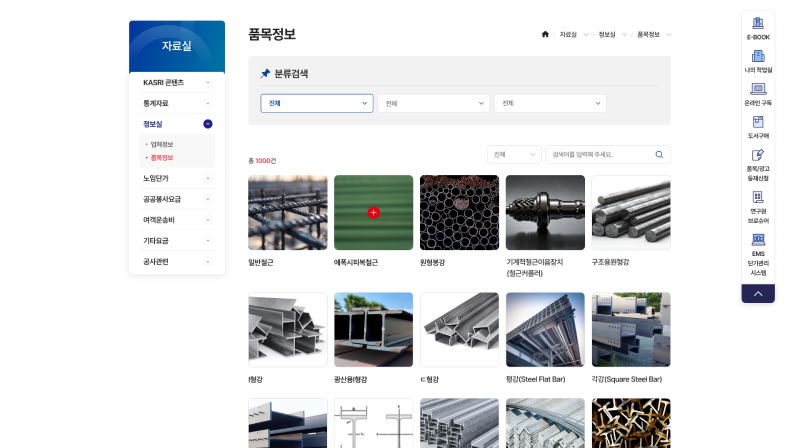Click the scroll-to-top arrow button
Image resolution: width=800 pixels, height=448 pixels.
click(758, 293)
